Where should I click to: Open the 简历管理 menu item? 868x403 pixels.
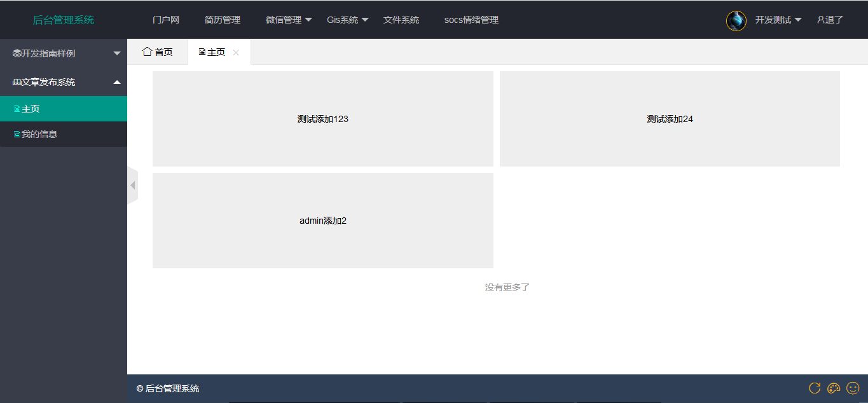(x=223, y=20)
